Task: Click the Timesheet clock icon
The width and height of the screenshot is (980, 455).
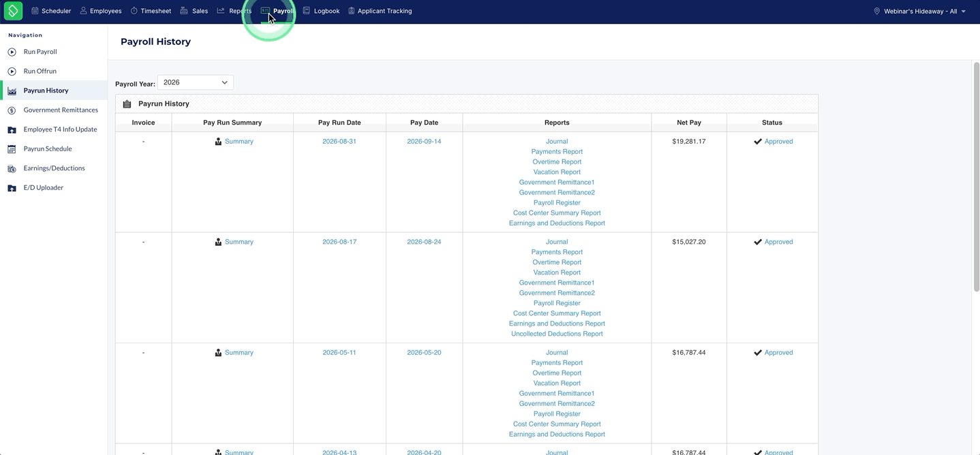Action: (134, 11)
